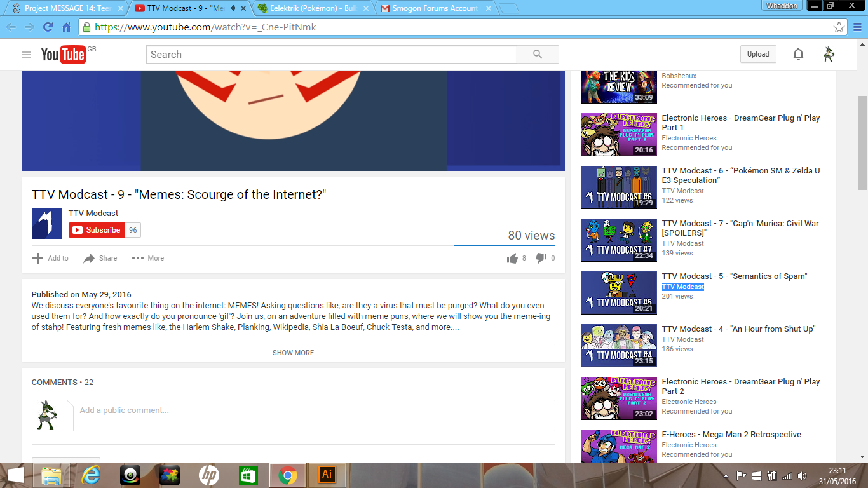This screenshot has width=868, height=488.
Task: Open "Semantics of Spam" video title
Action: click(x=735, y=276)
